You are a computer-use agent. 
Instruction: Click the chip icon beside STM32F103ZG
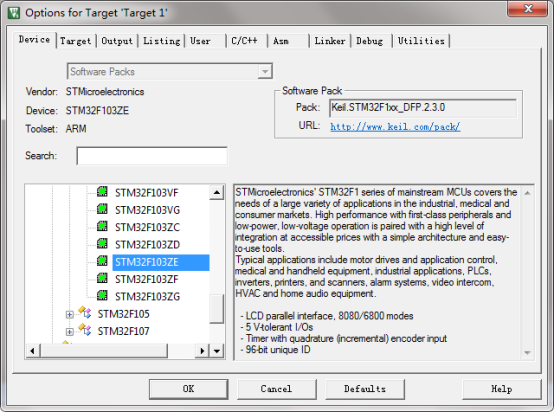coord(102,295)
